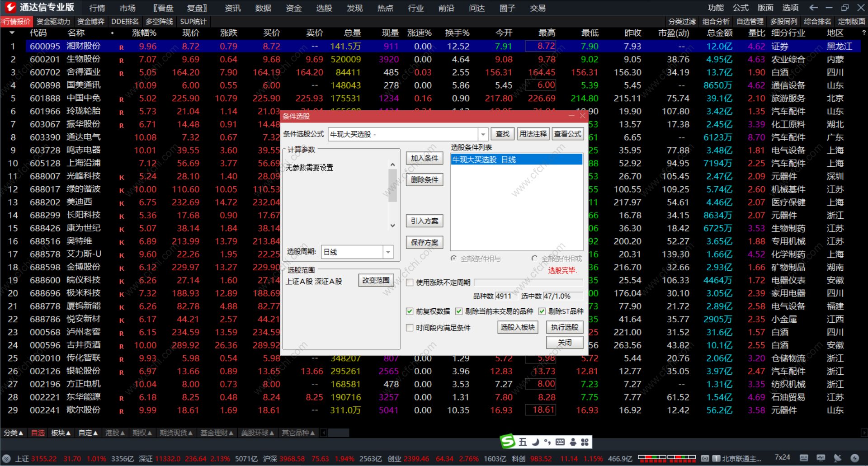Click the keyboard wizard icon in status bar
This screenshot has height=466, width=868.
(804, 458)
